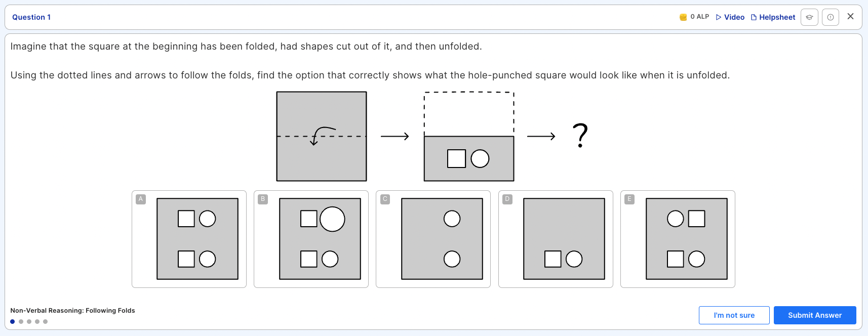Open the Helpsheet document link
This screenshot has height=336, width=868.
coord(773,17)
